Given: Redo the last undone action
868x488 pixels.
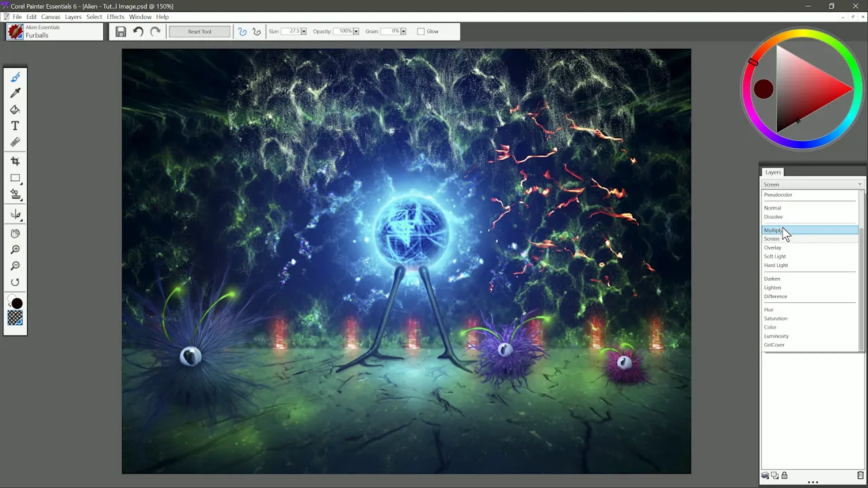Looking at the screenshot, I should (x=155, y=31).
